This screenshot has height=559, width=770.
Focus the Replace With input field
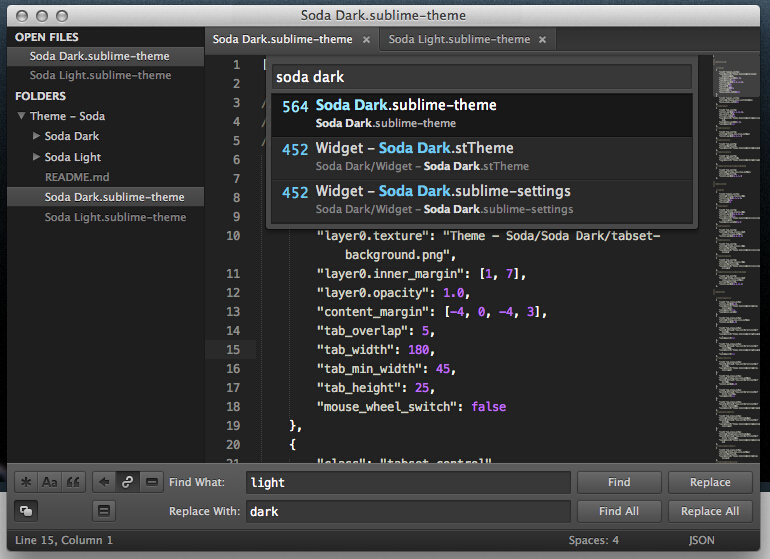click(408, 511)
